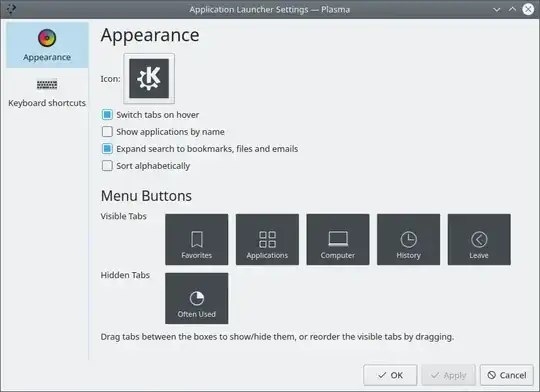Click the Appearance page heading

[150, 35]
